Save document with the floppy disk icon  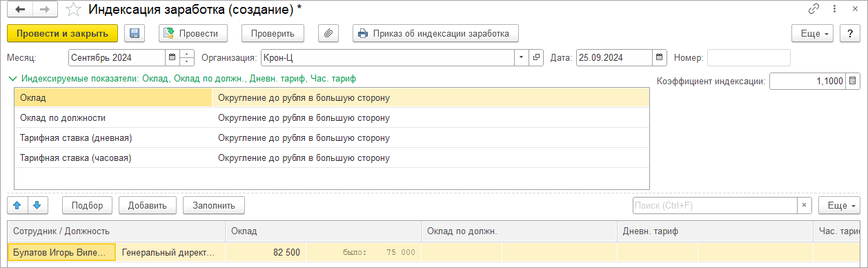[x=134, y=33]
